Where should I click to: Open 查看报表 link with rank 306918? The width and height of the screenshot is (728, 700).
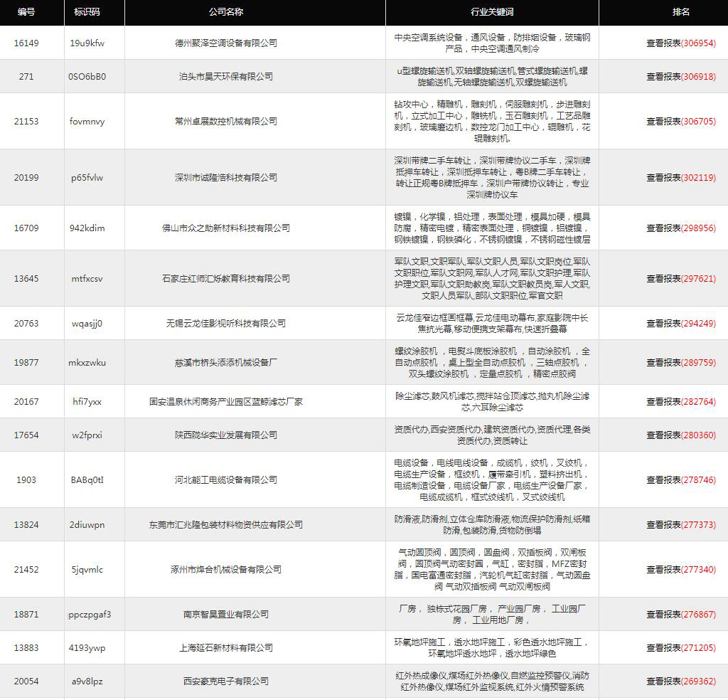tap(680, 76)
